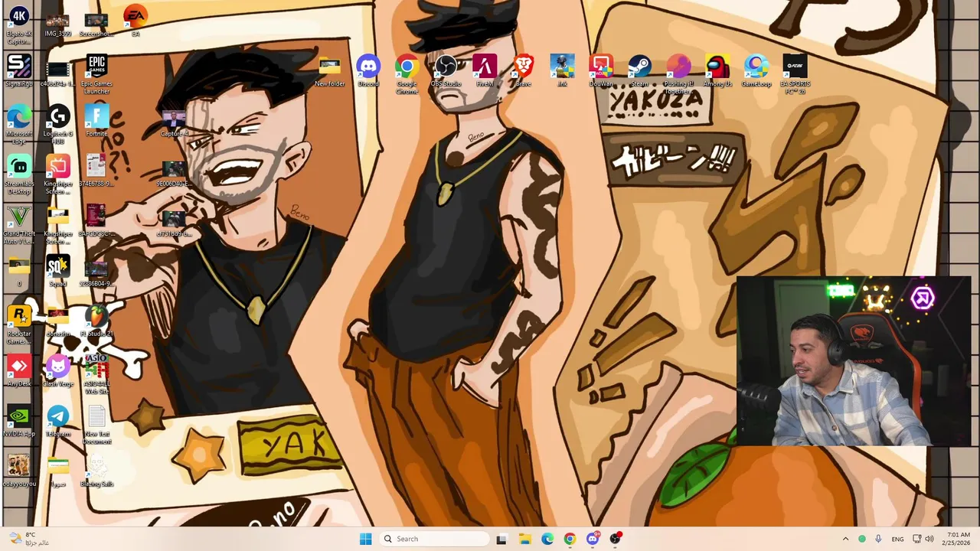Open the ENG language switcher
Screen dimensions: 980x551
coord(897,539)
